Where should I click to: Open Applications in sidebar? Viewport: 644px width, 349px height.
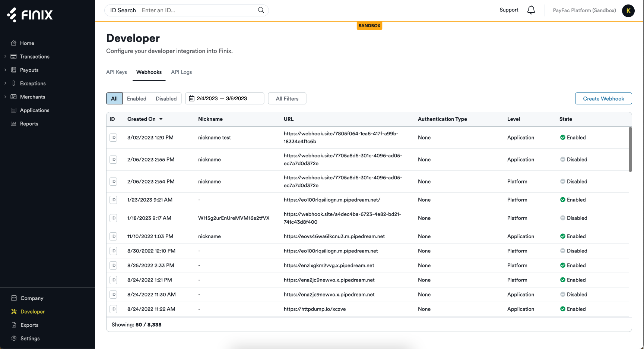pos(35,110)
